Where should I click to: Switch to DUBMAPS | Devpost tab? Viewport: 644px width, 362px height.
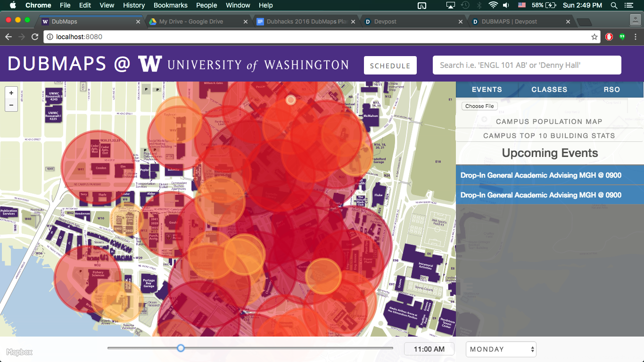[509, 22]
